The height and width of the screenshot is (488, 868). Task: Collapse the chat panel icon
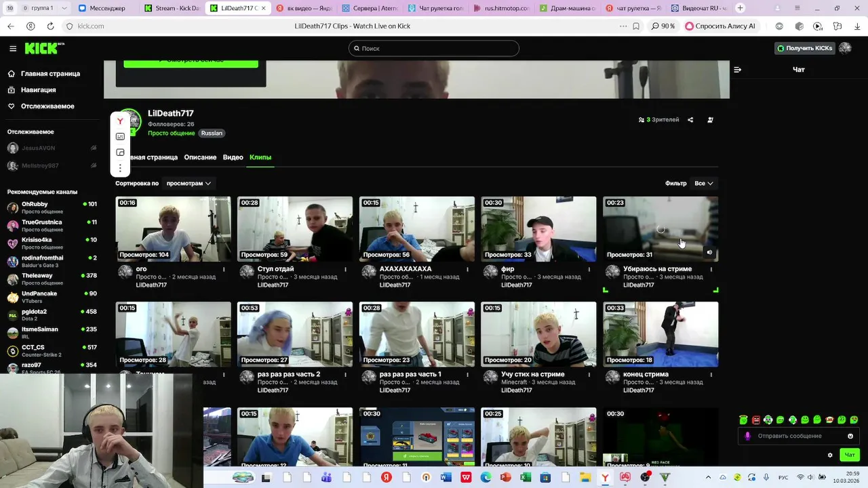(738, 70)
